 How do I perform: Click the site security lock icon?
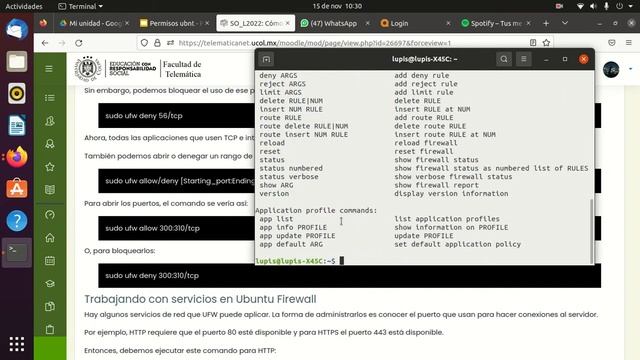(x=157, y=43)
